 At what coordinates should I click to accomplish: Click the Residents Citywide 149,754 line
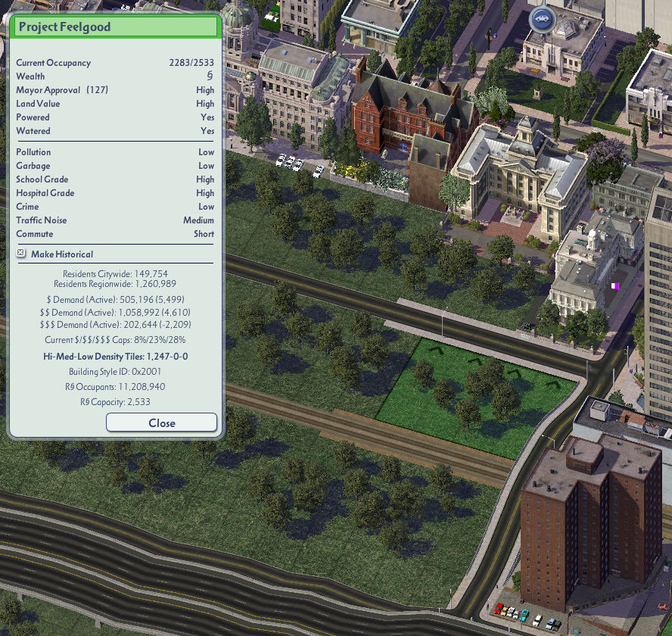[x=115, y=273]
